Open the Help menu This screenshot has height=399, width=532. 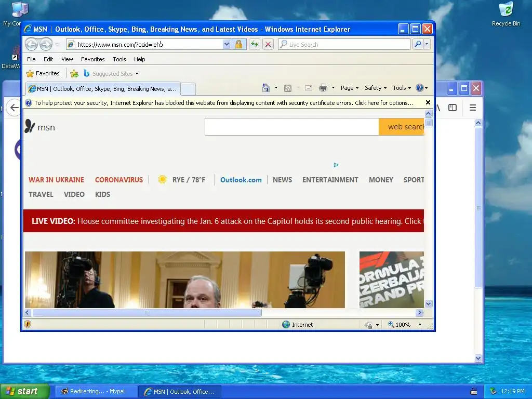pyautogui.click(x=139, y=59)
